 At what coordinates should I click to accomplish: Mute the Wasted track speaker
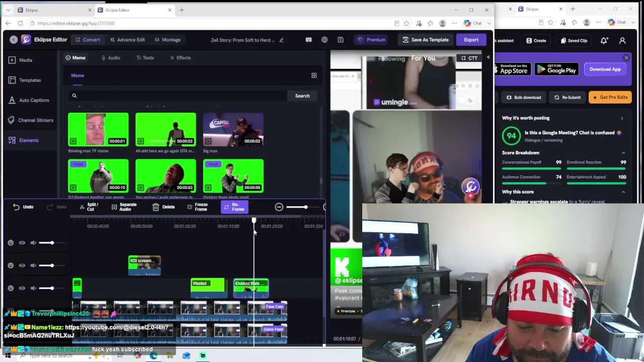[x=33, y=288]
